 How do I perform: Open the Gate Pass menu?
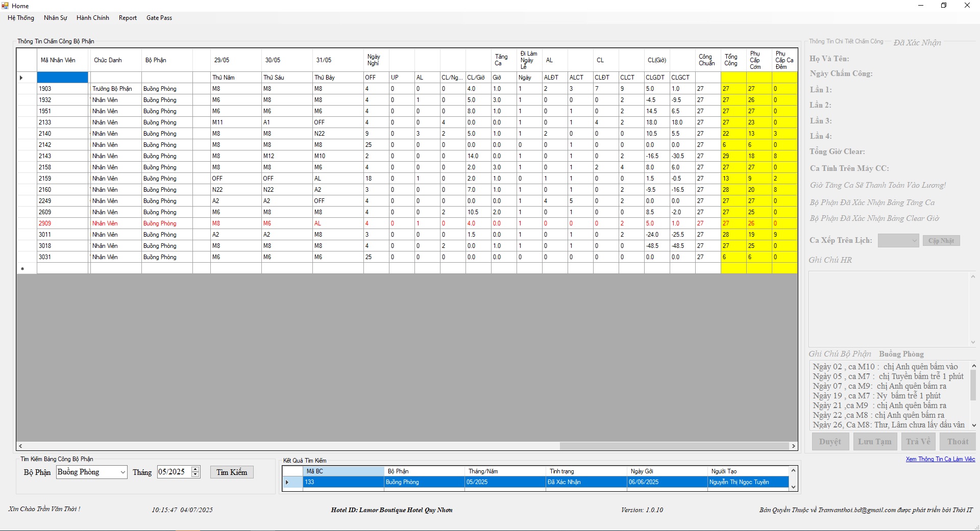(159, 18)
